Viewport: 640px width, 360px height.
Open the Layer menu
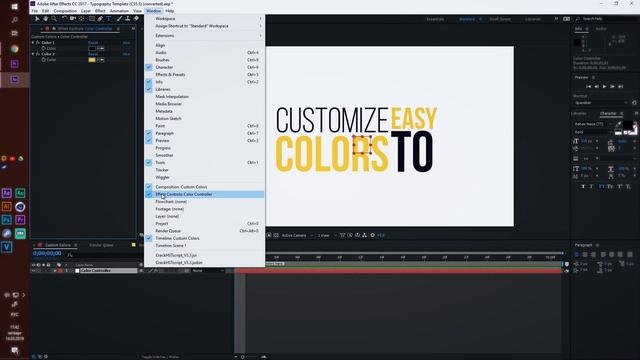click(86, 11)
